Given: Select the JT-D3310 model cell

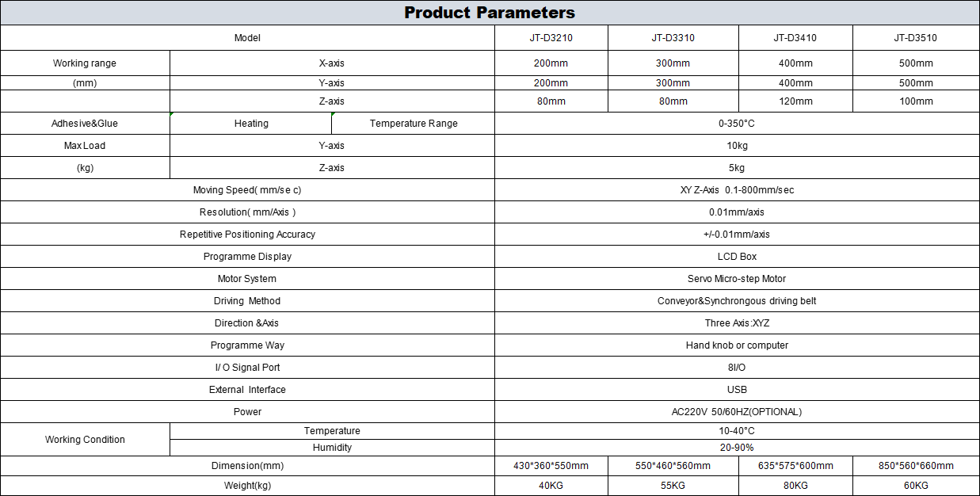Looking at the screenshot, I should point(673,38).
